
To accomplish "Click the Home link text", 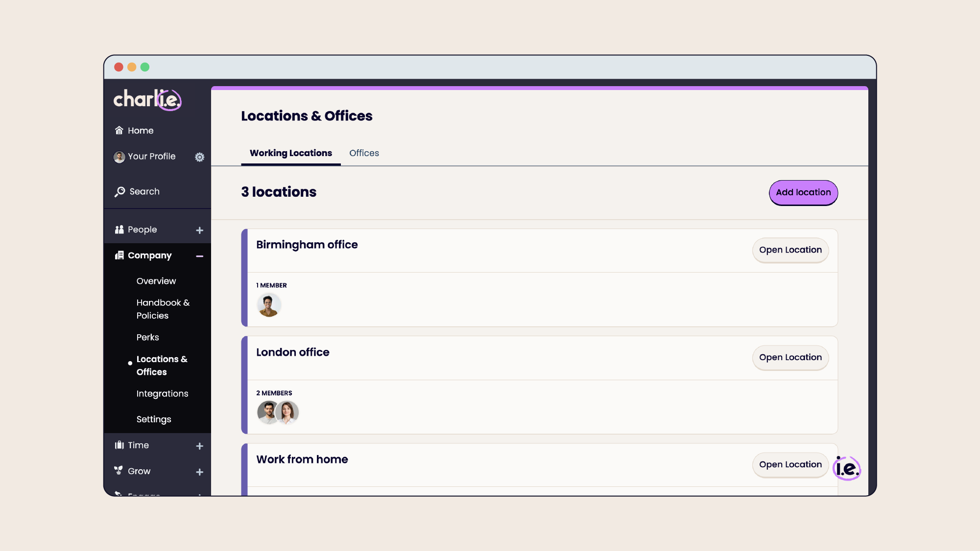I will pos(141,131).
